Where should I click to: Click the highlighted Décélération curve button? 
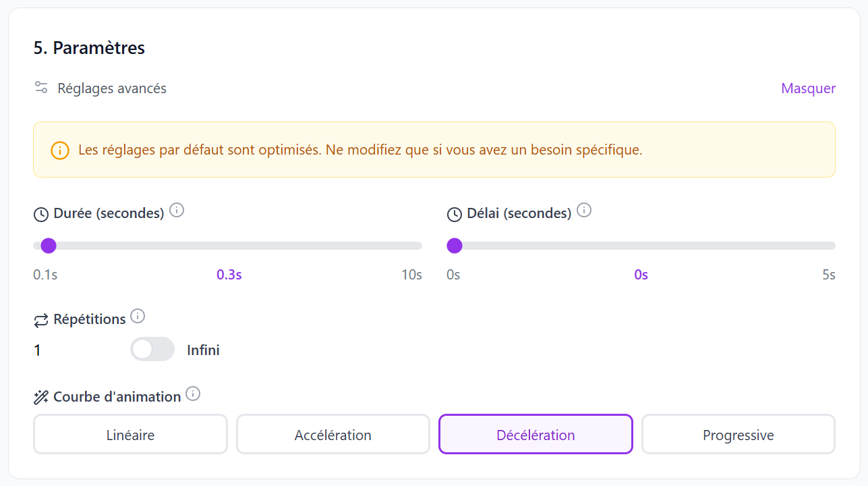[x=535, y=435]
